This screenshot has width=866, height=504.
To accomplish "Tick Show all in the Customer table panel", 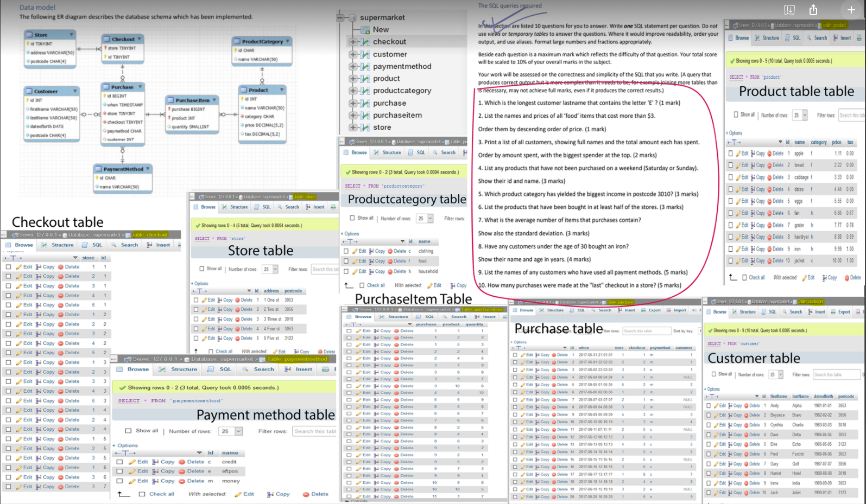I will pyautogui.click(x=713, y=374).
